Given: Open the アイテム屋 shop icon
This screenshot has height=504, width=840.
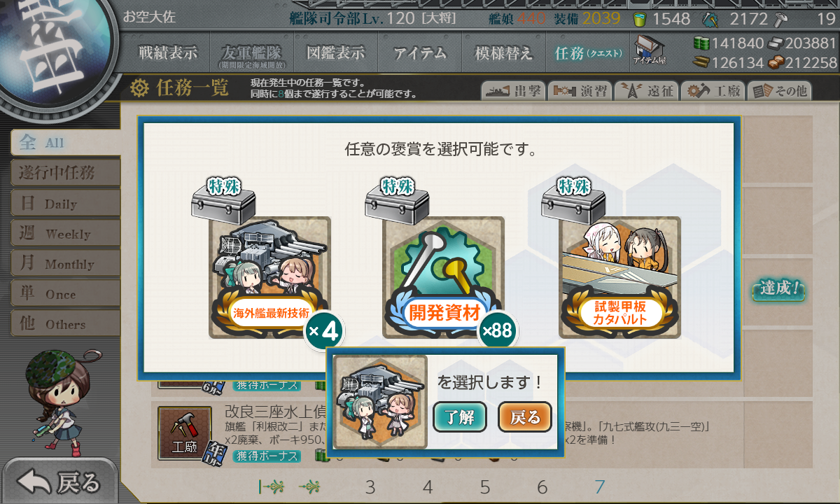Looking at the screenshot, I should tap(649, 50).
